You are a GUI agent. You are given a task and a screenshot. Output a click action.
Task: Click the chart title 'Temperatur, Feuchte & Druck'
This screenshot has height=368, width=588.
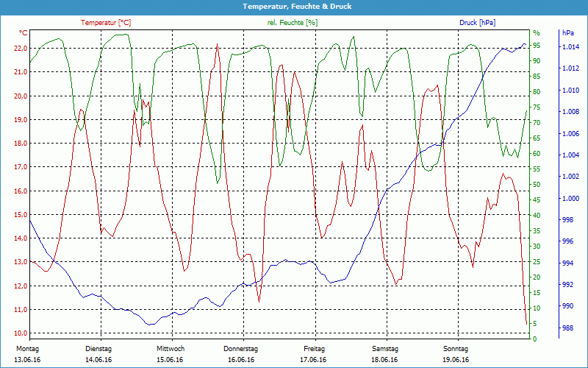point(297,7)
